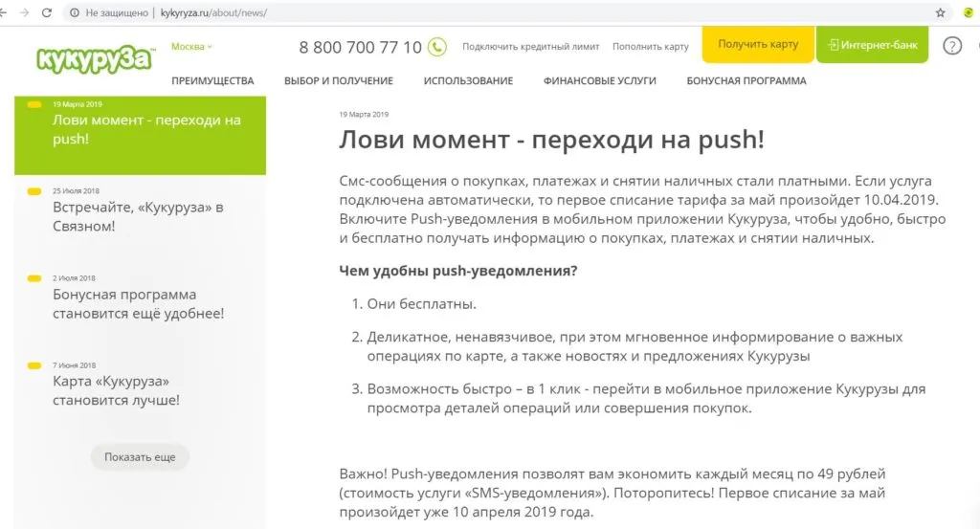Image resolution: width=980 pixels, height=529 pixels.
Task: Click the subheading Чем удобны push-уведомления?
Action: 458,271
